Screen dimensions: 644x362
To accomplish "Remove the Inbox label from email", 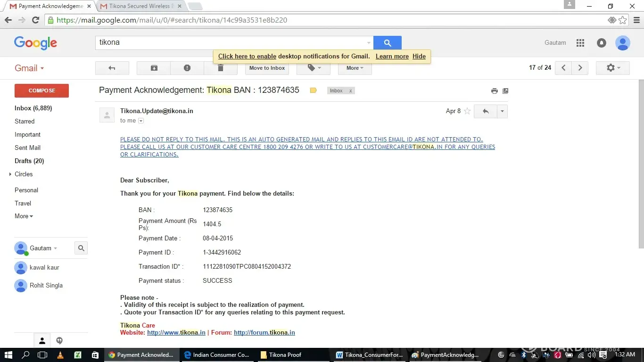I will coord(350,90).
